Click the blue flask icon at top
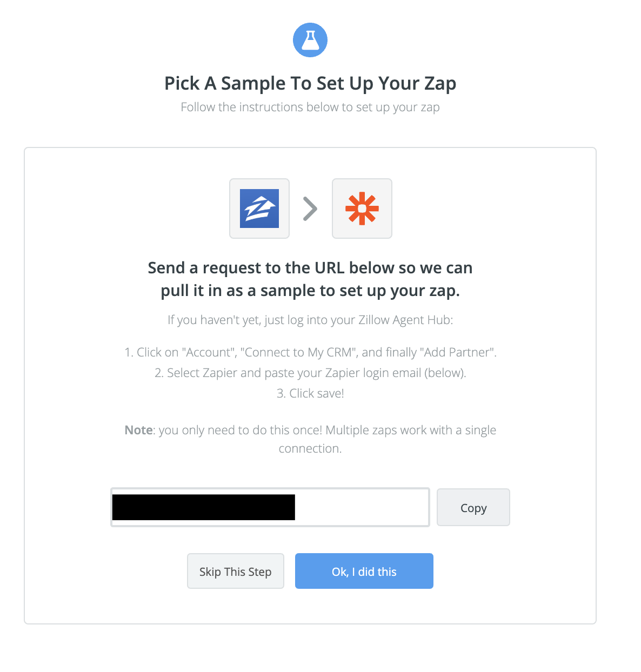This screenshot has height=672, width=641. click(310, 40)
